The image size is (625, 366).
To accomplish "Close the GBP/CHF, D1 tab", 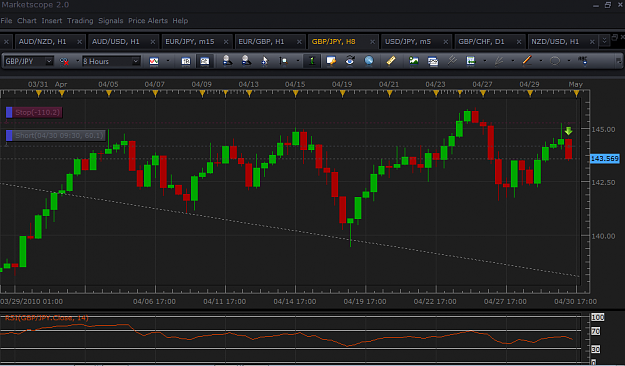I will click(519, 41).
